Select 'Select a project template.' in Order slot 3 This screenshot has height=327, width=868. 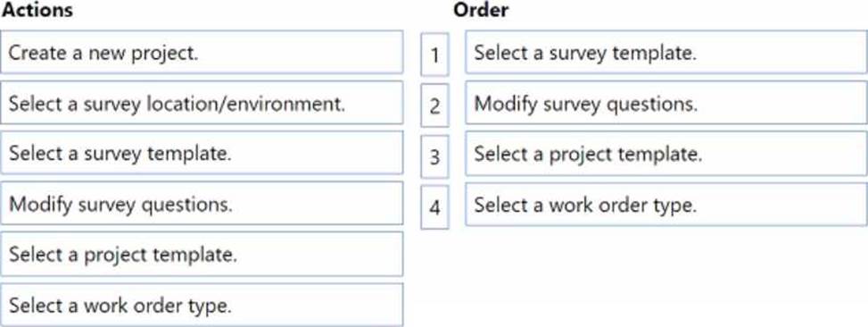point(666,154)
